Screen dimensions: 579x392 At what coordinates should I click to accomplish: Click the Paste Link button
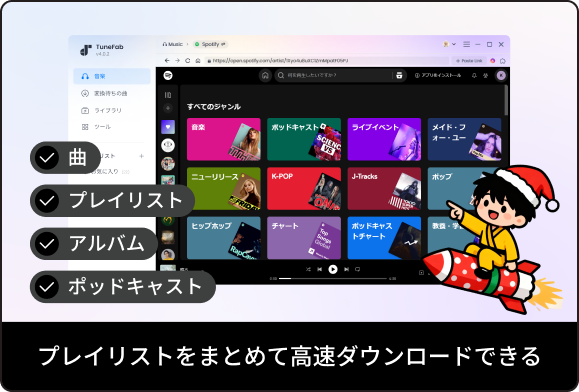(x=469, y=61)
